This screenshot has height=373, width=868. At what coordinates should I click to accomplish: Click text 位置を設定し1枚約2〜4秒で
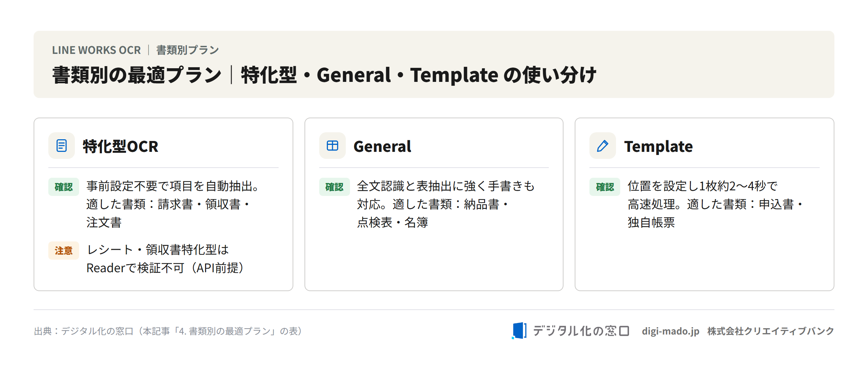pyautogui.click(x=702, y=186)
